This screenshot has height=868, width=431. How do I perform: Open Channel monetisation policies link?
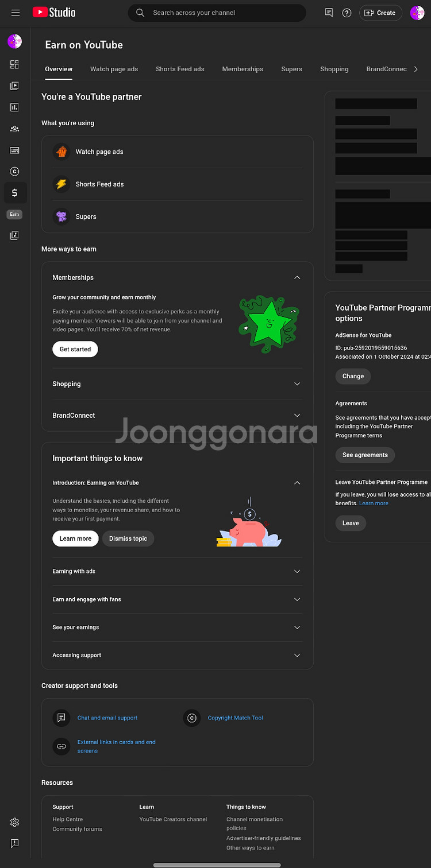pyautogui.click(x=255, y=824)
